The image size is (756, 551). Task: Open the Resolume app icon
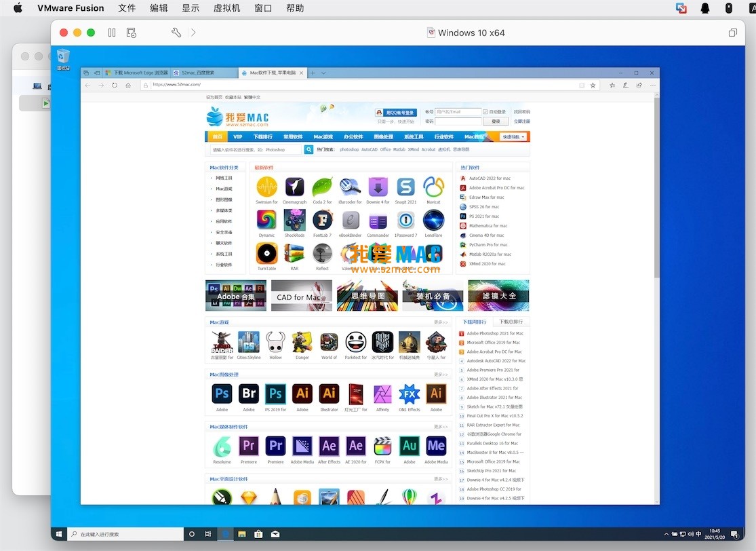[222, 446]
